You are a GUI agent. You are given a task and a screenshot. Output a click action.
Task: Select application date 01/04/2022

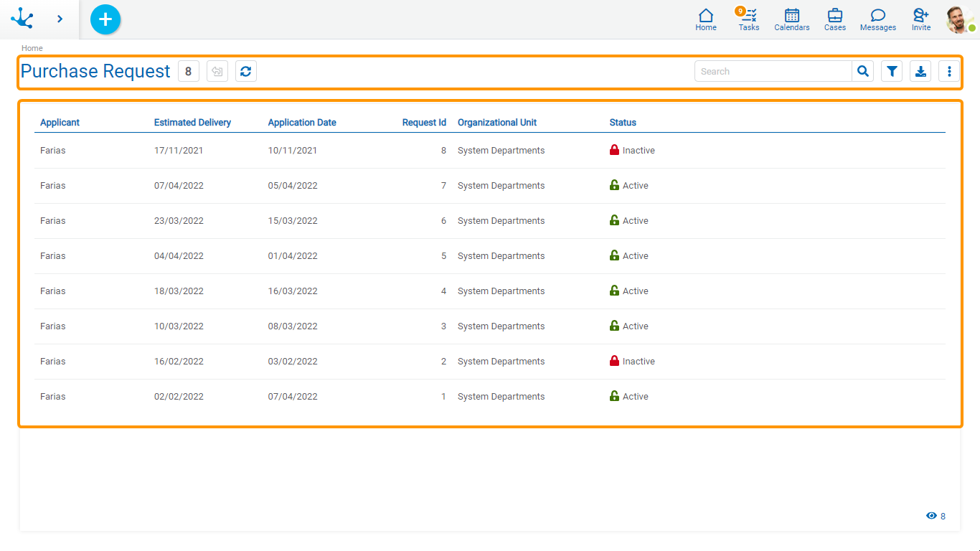[293, 256]
